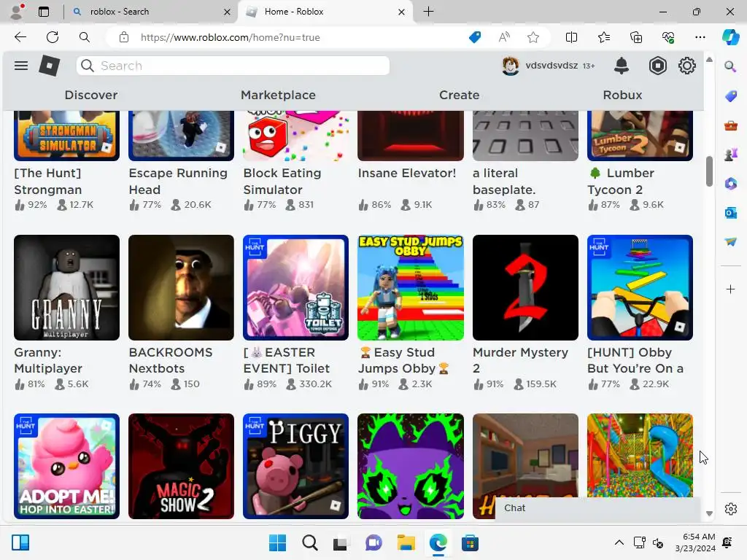Click the page vertical scrollbar thumb
The width and height of the screenshot is (747, 560).
click(709, 171)
